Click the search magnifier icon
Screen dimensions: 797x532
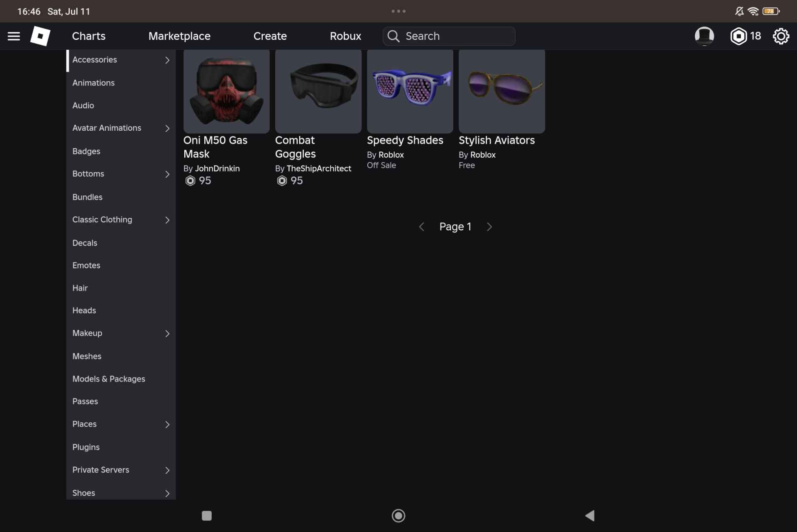[393, 36]
